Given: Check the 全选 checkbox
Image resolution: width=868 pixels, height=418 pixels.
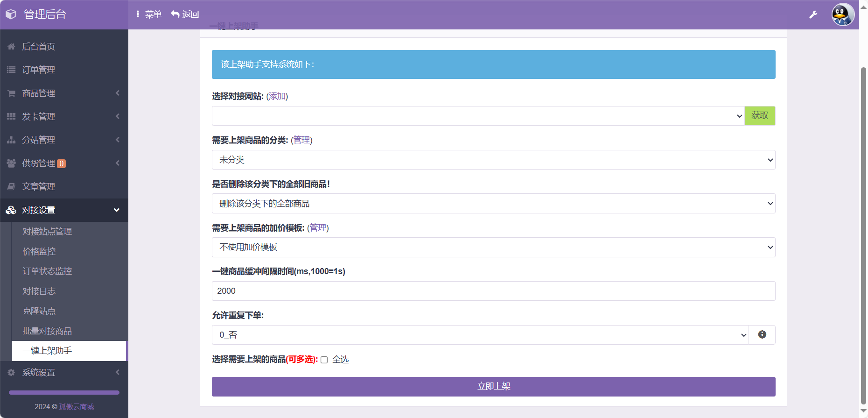Looking at the screenshot, I should (x=324, y=360).
